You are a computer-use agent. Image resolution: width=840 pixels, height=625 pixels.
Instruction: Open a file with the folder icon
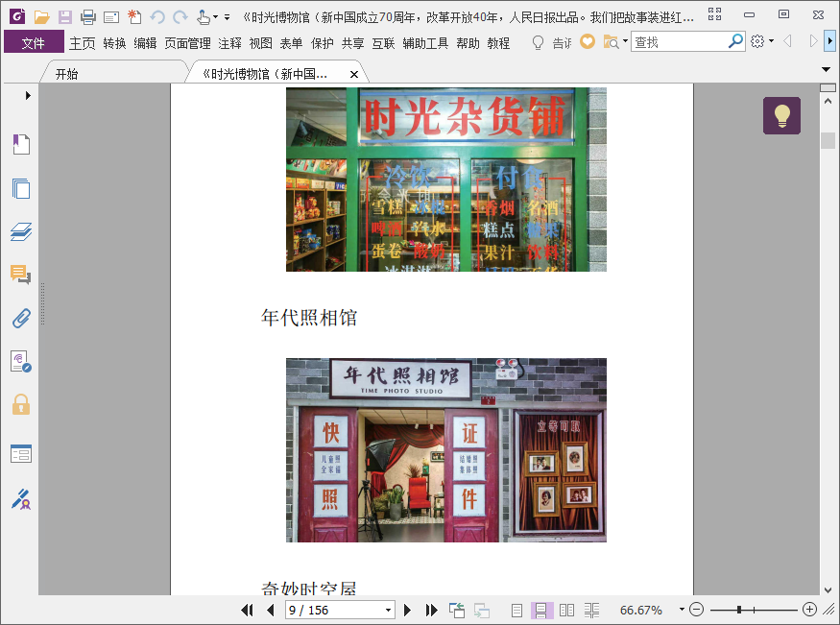tap(42, 17)
